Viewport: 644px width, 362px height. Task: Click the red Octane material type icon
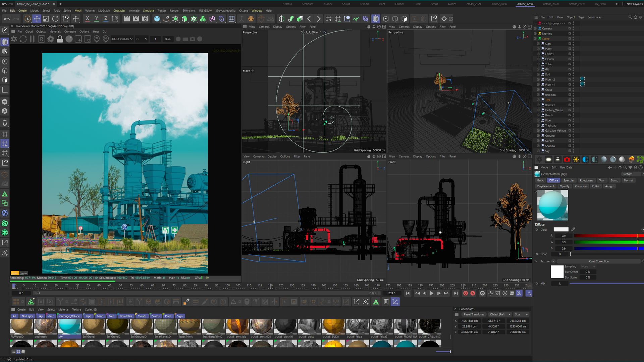[567, 160]
